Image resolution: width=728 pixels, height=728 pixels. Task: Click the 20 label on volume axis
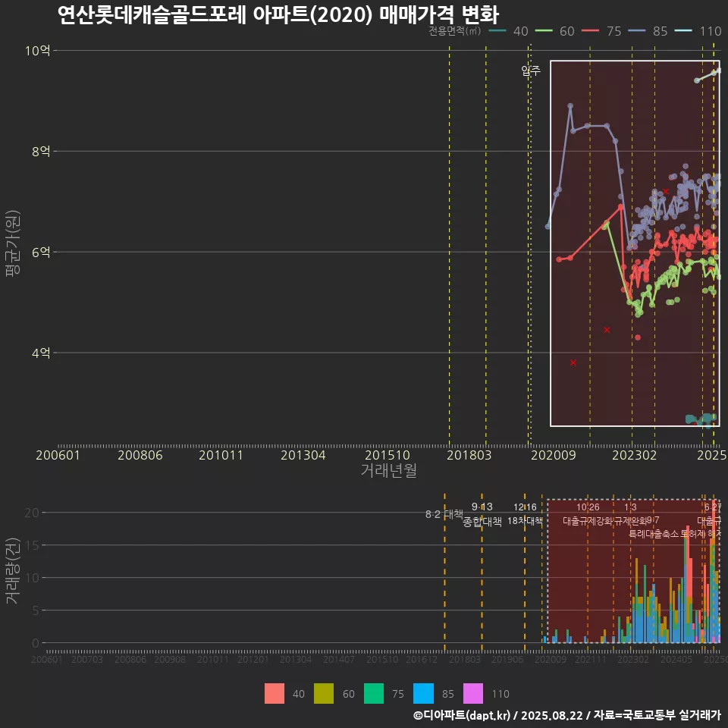pos(32,513)
